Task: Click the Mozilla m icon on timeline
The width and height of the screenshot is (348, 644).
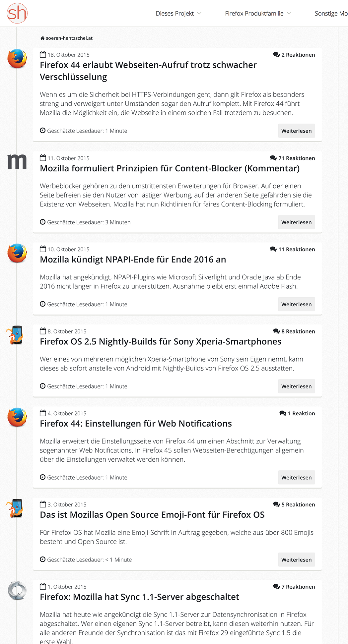Action: (17, 162)
